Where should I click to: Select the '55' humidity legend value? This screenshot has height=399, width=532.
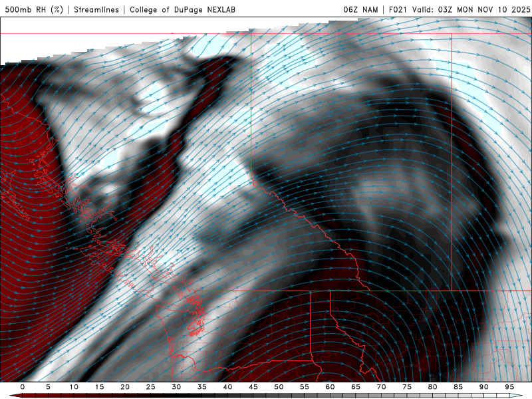305,387
